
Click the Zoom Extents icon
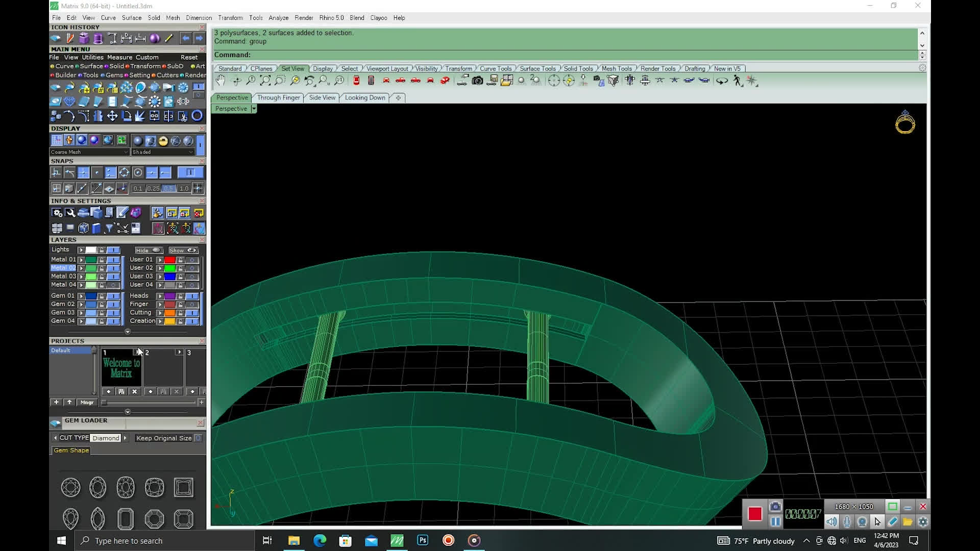(265, 81)
